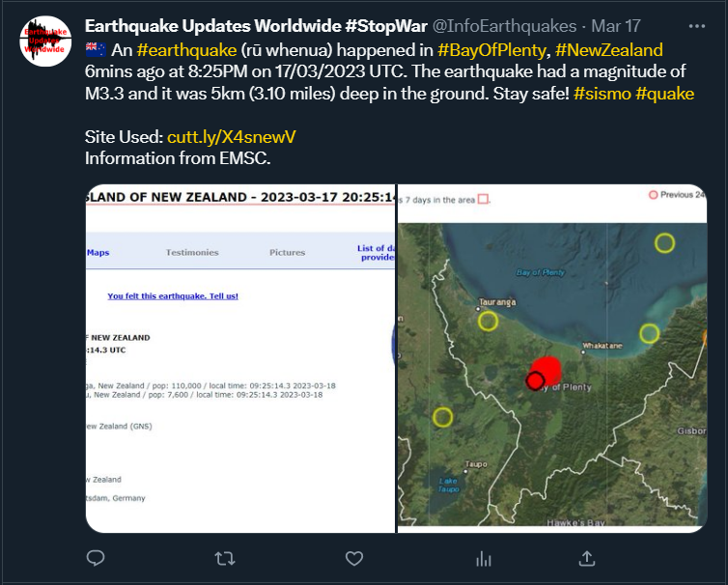
Task: Open the #BayOfPlenty hashtag
Action: tap(491, 48)
